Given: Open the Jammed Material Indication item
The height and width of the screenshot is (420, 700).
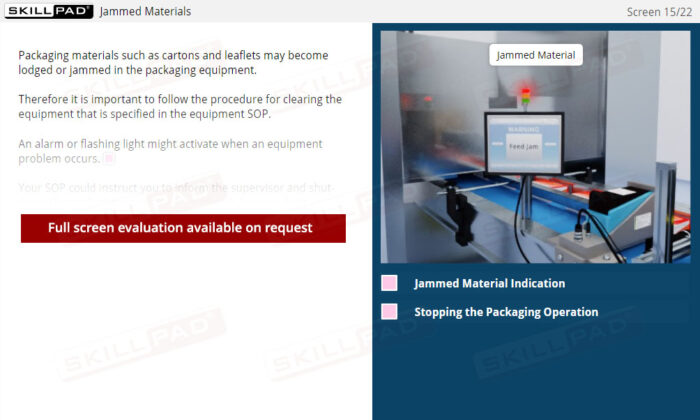Looking at the screenshot, I should point(489,283).
